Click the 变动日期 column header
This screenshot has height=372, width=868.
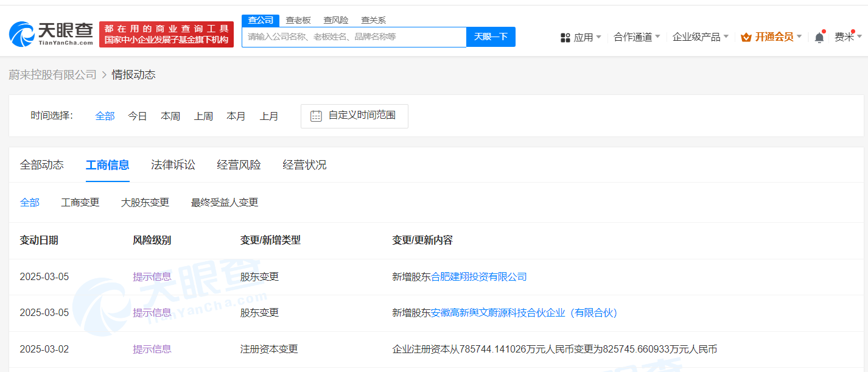point(39,240)
